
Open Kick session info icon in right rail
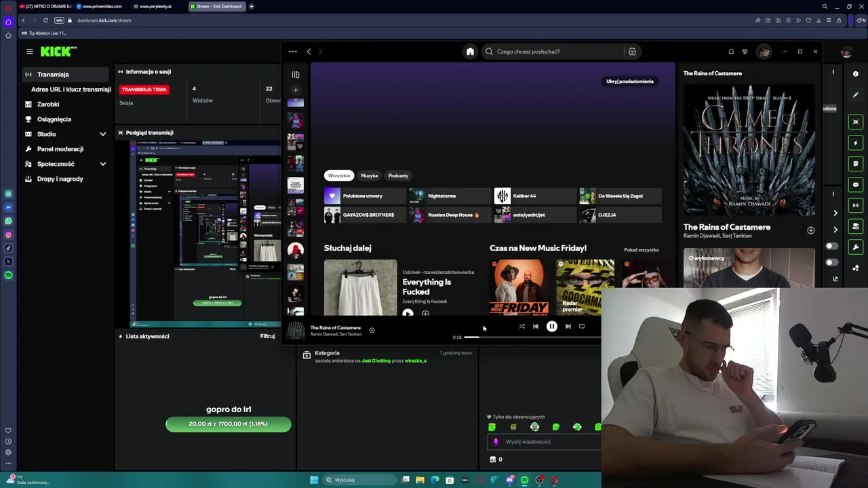tap(856, 74)
